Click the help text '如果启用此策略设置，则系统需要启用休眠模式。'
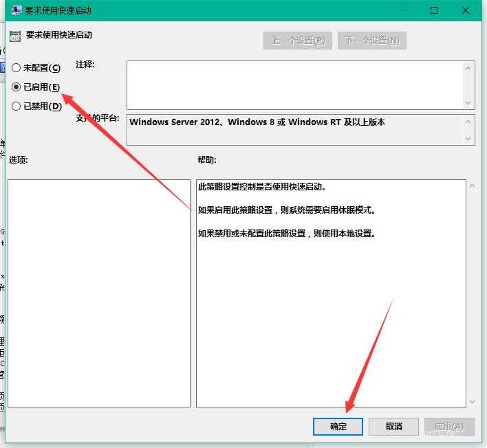 [287, 210]
